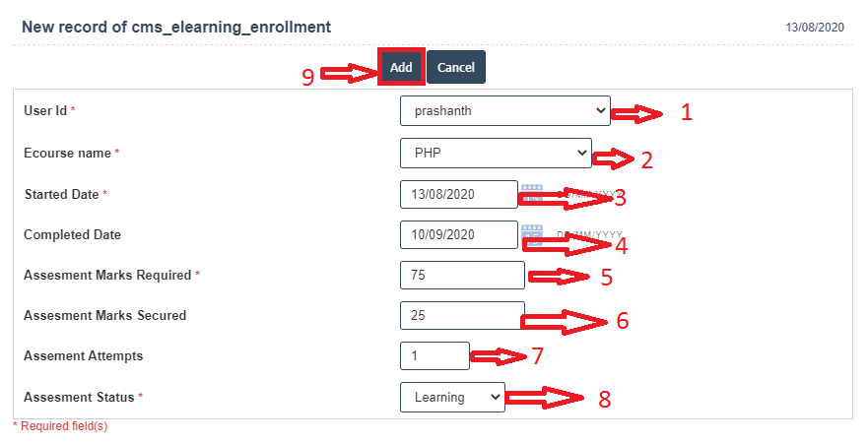The image size is (868, 443).
Task: Open the User Id dropdown showing prashanth
Action: click(x=504, y=111)
